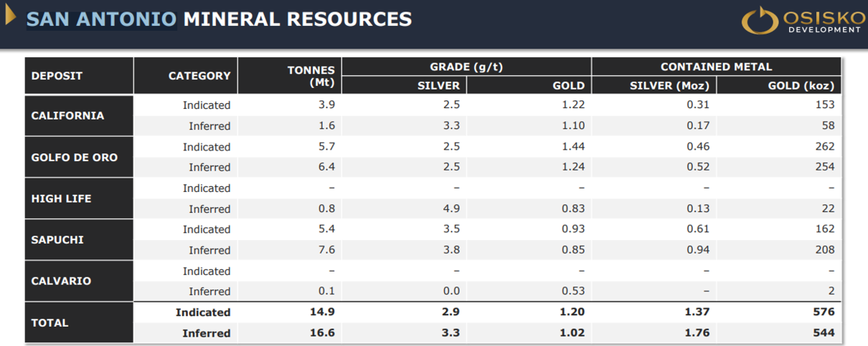Screen dimensions: 868x346
Task: Click the total Inferred tonnes value 16.6
Action: [x=323, y=333]
